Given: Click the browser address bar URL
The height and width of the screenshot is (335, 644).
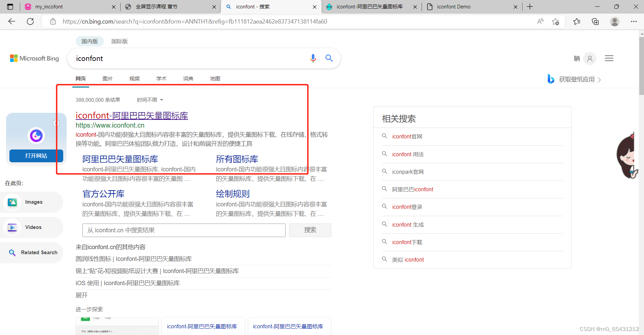Looking at the screenshot, I should 195,22.
